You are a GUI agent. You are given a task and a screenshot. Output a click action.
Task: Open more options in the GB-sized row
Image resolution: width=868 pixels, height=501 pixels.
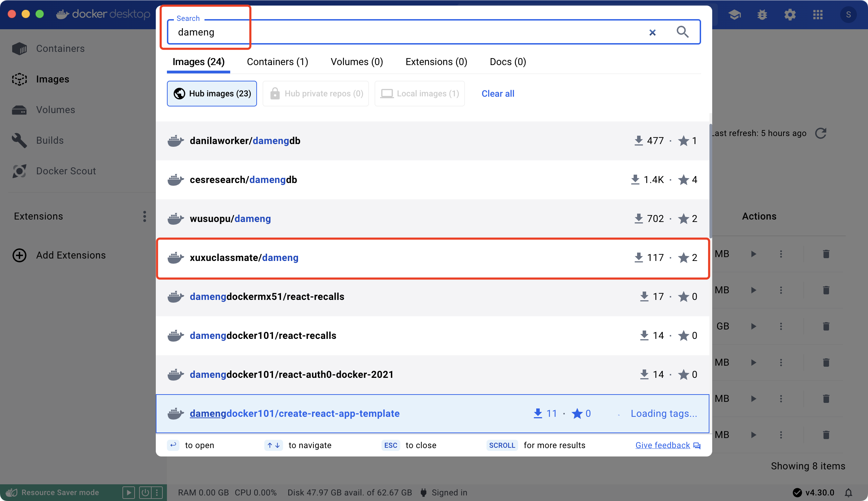point(781,326)
